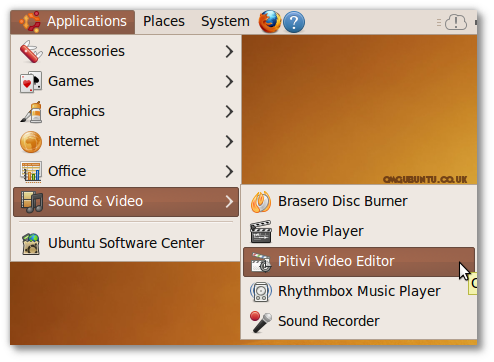Expand the Internet submenu arrow

229,141
